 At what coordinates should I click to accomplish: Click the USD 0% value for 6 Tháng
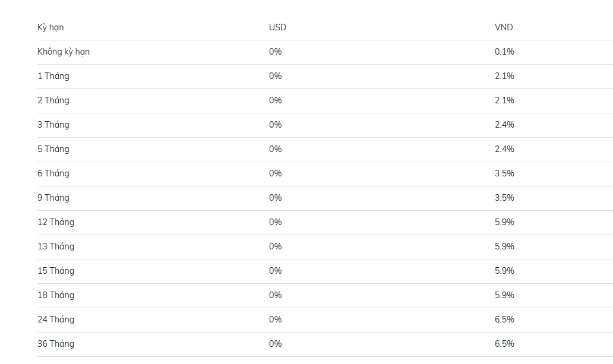point(275,174)
